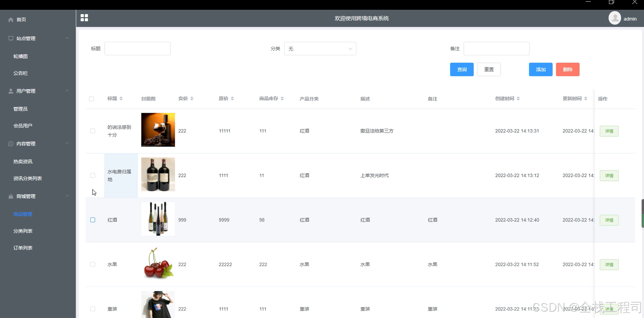Click the 内容管理 chat icon
Image resolution: width=644 pixels, height=318 pixels.
tap(11, 144)
